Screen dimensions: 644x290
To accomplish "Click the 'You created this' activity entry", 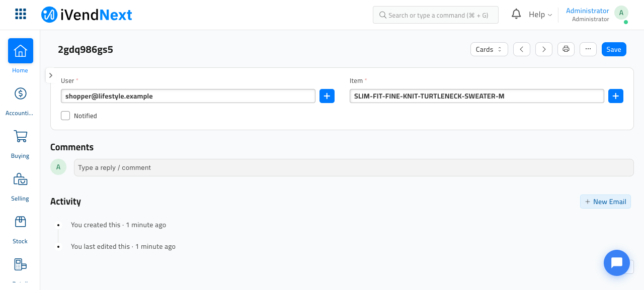I will point(118,225).
